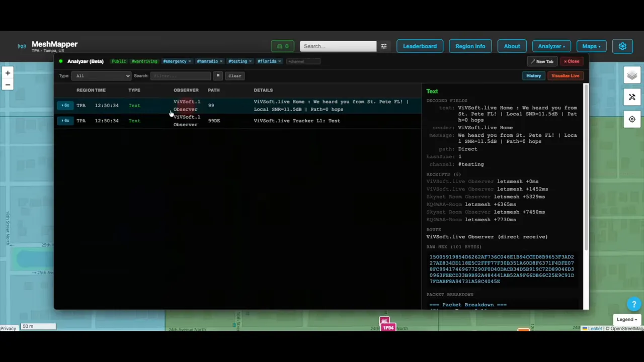Remove the #florida channel tag

[280, 61]
